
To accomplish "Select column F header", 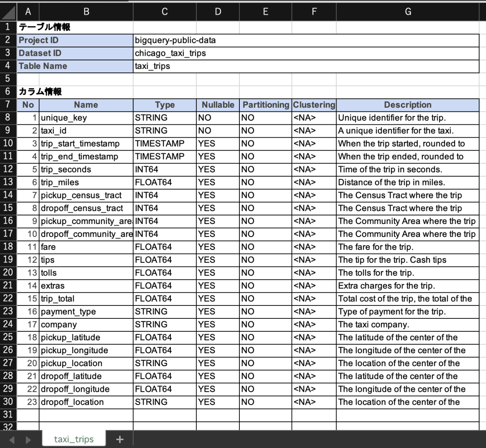I will 314,12.
